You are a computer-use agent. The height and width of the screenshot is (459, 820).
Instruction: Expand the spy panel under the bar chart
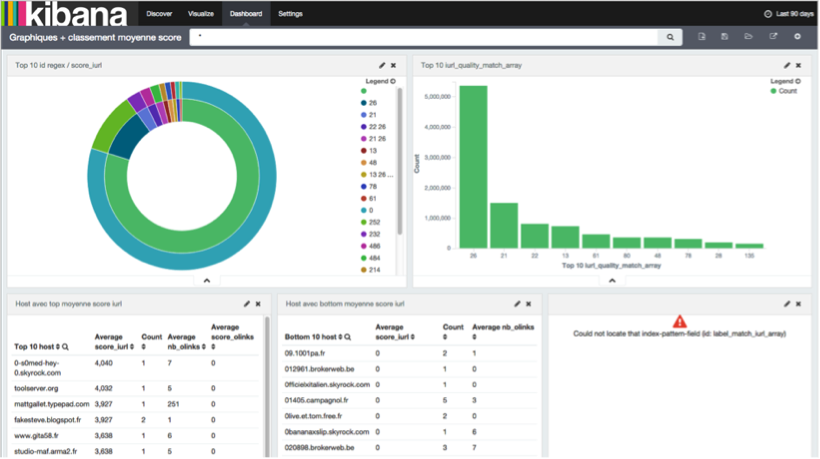click(x=612, y=281)
